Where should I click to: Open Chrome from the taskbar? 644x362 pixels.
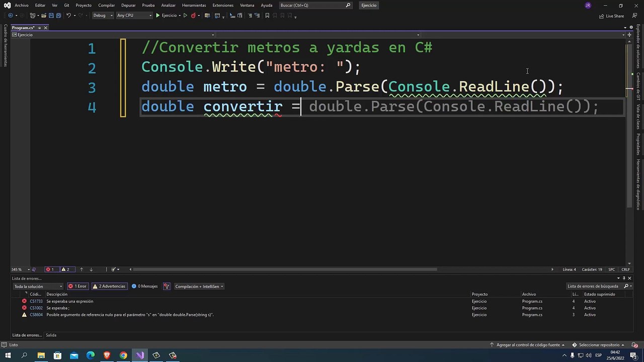click(123, 355)
